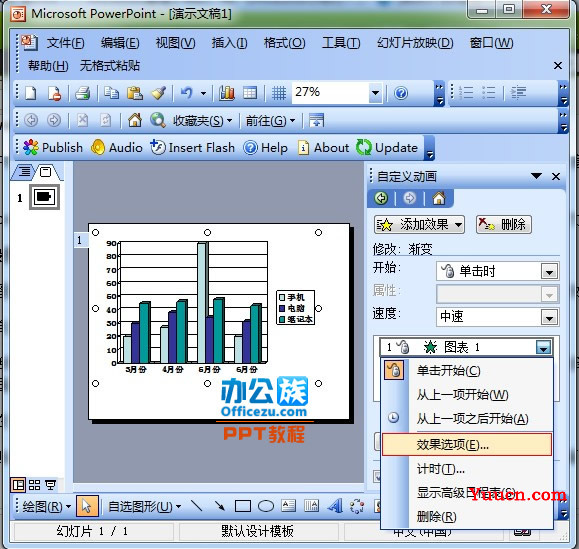Click the Insert Chart icon

(x=227, y=93)
